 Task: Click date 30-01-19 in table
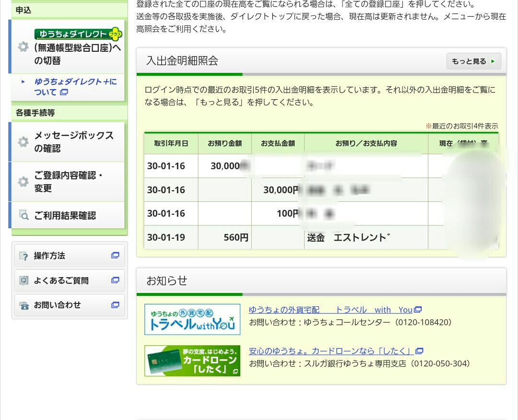(x=166, y=237)
